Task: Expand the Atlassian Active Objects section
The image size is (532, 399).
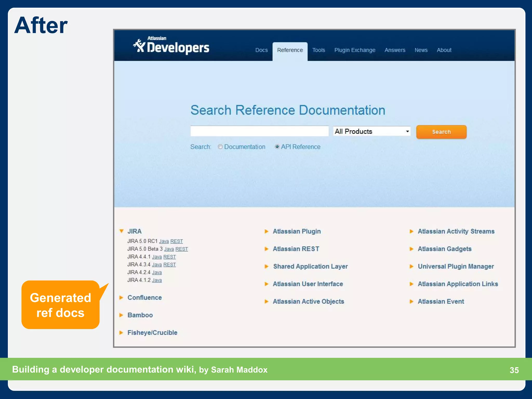Action: (266, 302)
